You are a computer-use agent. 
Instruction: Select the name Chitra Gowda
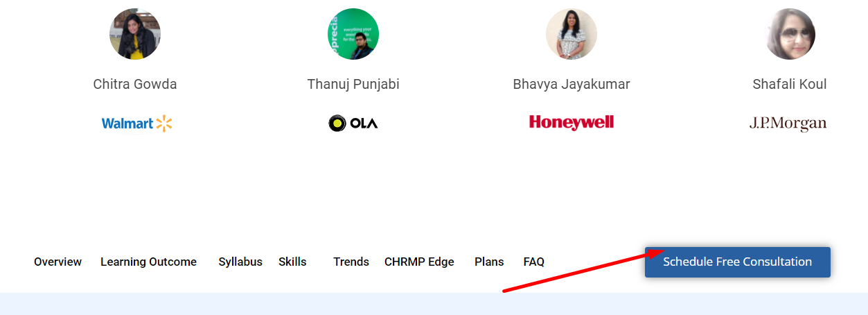coord(135,84)
